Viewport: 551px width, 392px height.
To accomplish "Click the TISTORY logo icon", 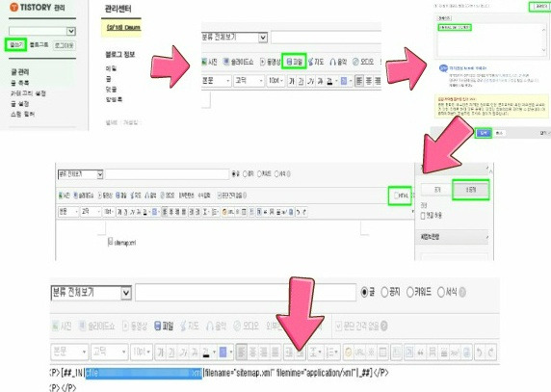I will 13,7.
